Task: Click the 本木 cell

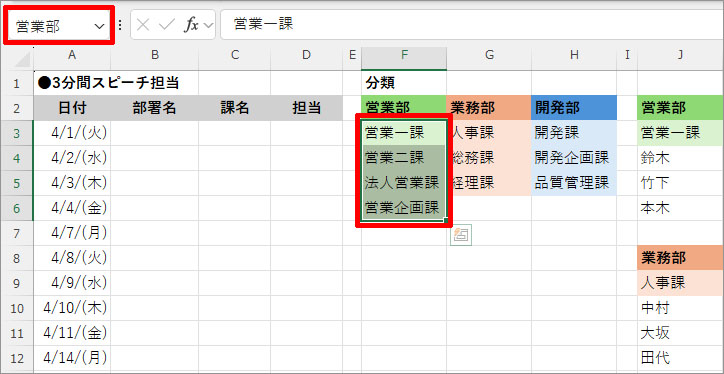Action: [681, 208]
